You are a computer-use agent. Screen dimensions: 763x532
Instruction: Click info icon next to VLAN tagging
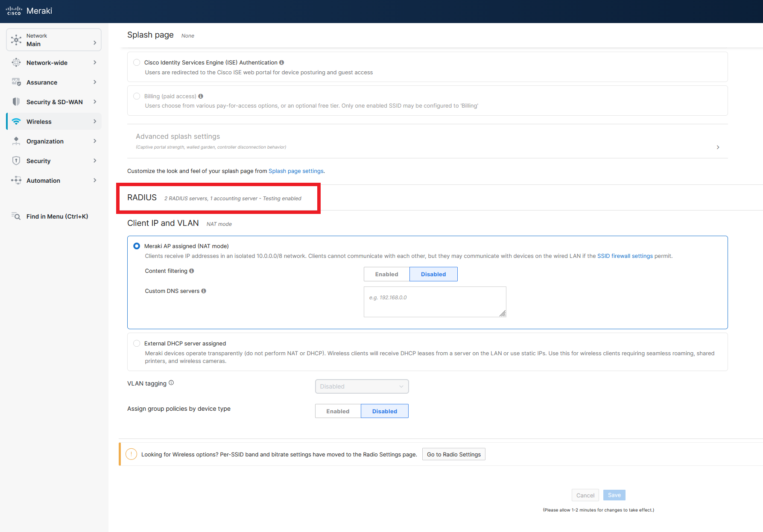tap(171, 383)
